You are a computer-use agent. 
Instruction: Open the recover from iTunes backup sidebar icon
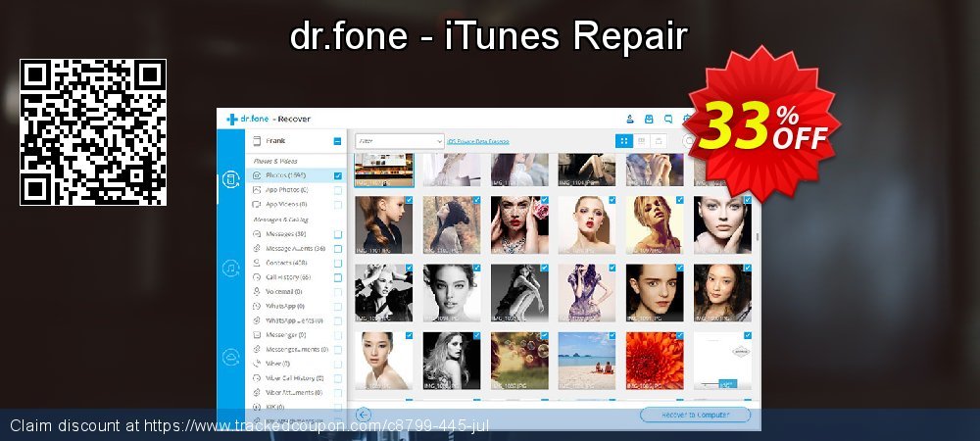click(x=230, y=269)
